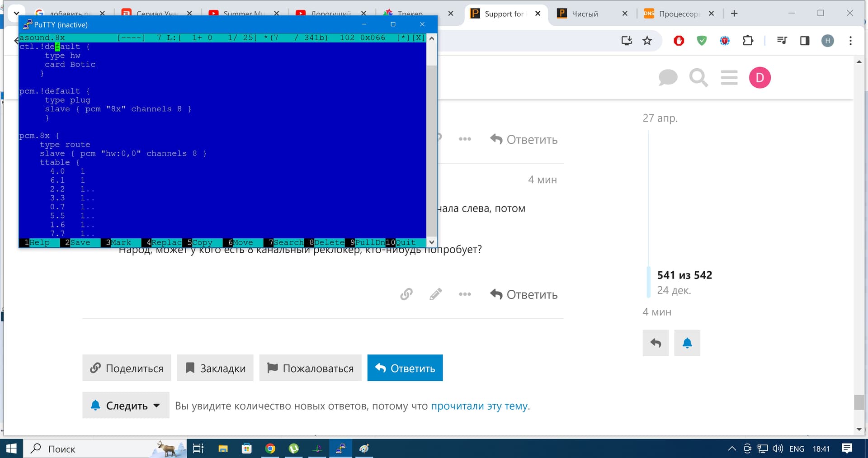Image resolution: width=868 pixels, height=458 pixels.
Task: Click the forum search magnifier icon
Action: 698,78
